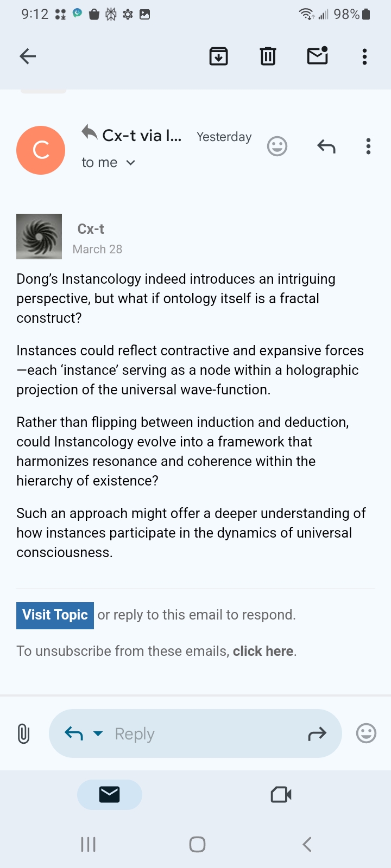
Task: Forward the email using right arrow
Action: [x=317, y=734]
